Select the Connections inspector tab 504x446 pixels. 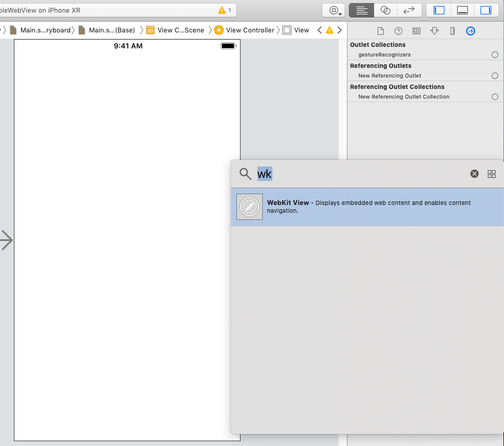coord(470,31)
